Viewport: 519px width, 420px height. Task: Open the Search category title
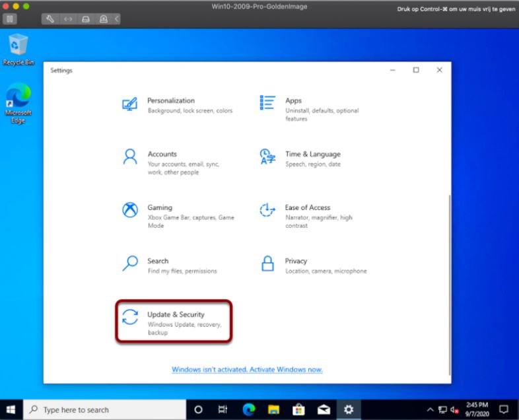pos(158,261)
